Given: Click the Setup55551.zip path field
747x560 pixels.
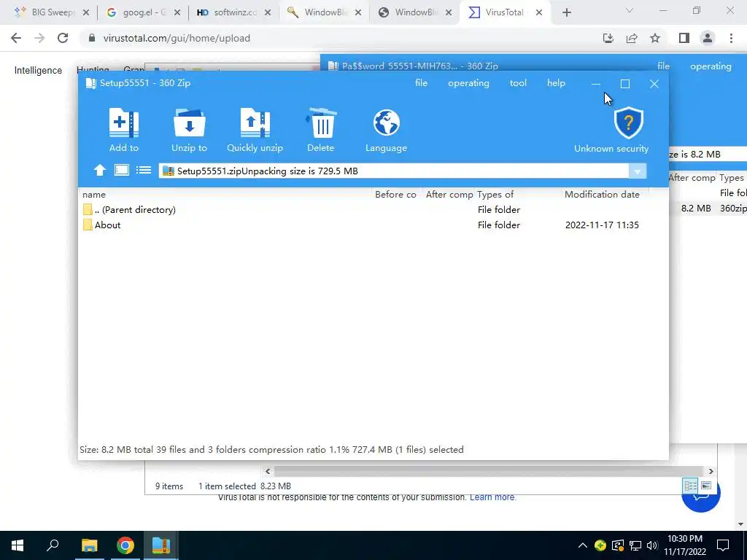Looking at the screenshot, I should (x=395, y=171).
